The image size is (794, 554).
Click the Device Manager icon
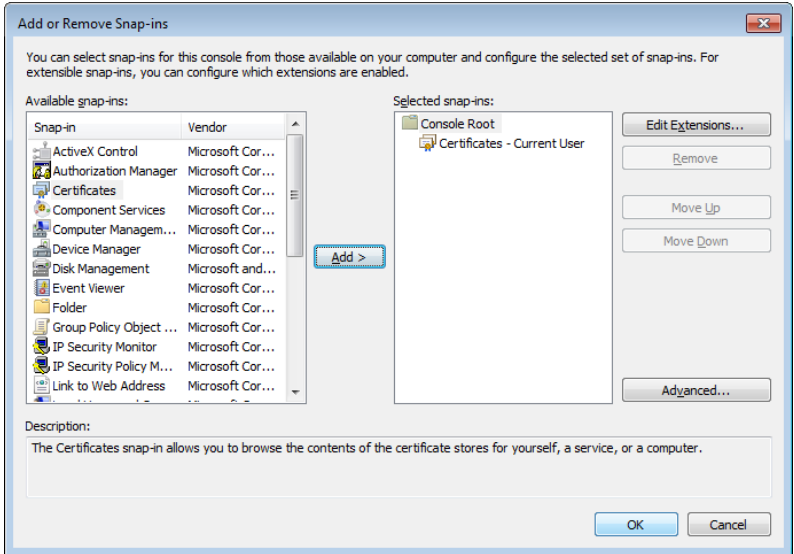(x=42, y=249)
